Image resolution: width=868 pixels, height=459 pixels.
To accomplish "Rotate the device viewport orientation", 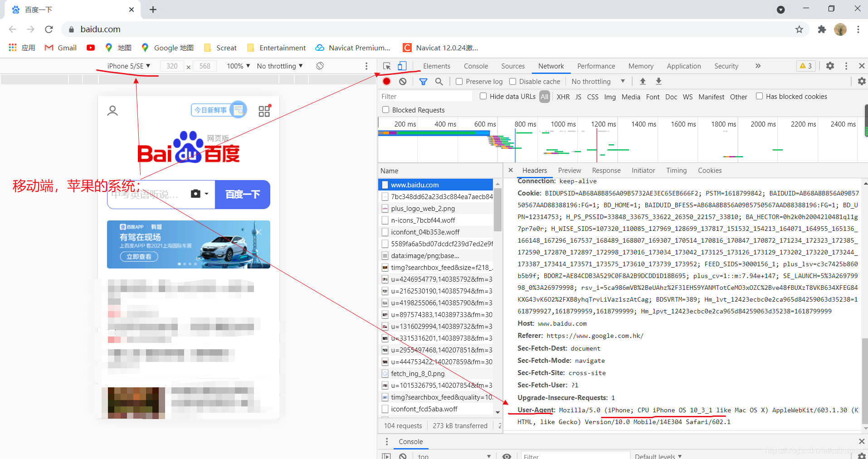I will (x=320, y=66).
